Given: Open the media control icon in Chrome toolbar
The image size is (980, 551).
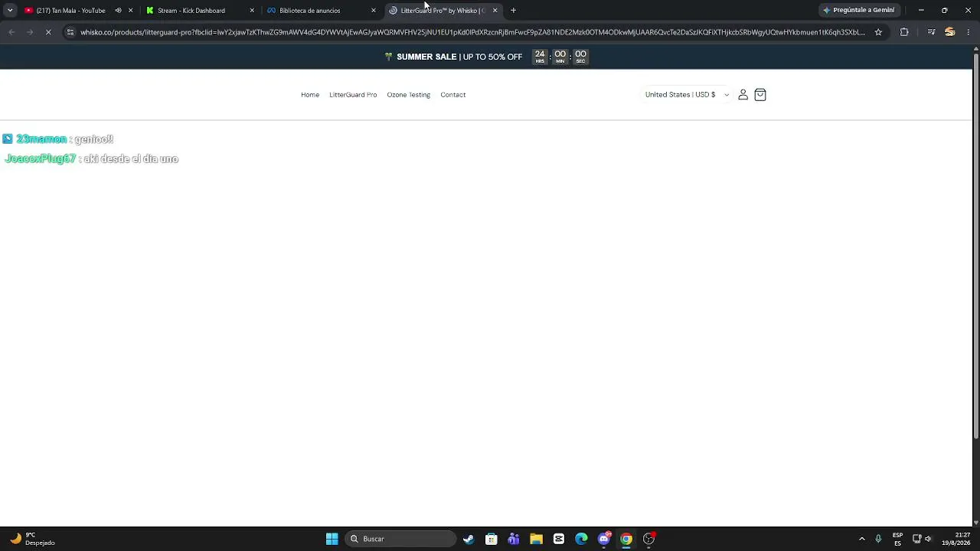Looking at the screenshot, I should coord(931,32).
